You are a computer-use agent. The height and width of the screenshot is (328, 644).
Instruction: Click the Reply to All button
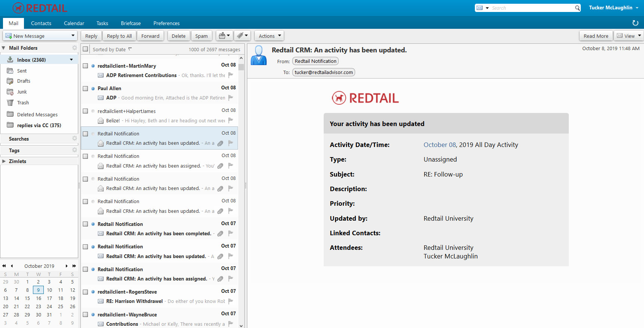[x=119, y=36]
